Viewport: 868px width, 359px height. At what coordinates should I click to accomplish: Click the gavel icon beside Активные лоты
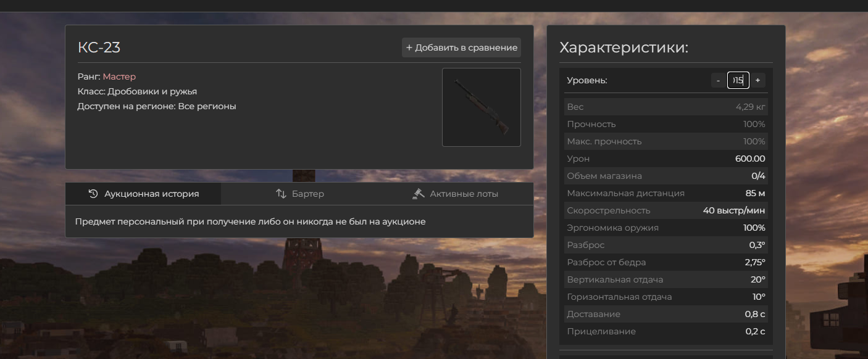[x=419, y=194]
